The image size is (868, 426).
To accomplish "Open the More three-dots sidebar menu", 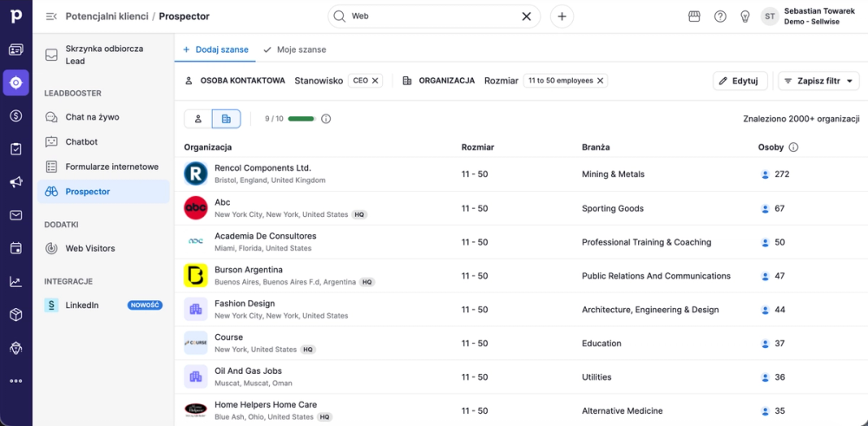I will [16, 381].
